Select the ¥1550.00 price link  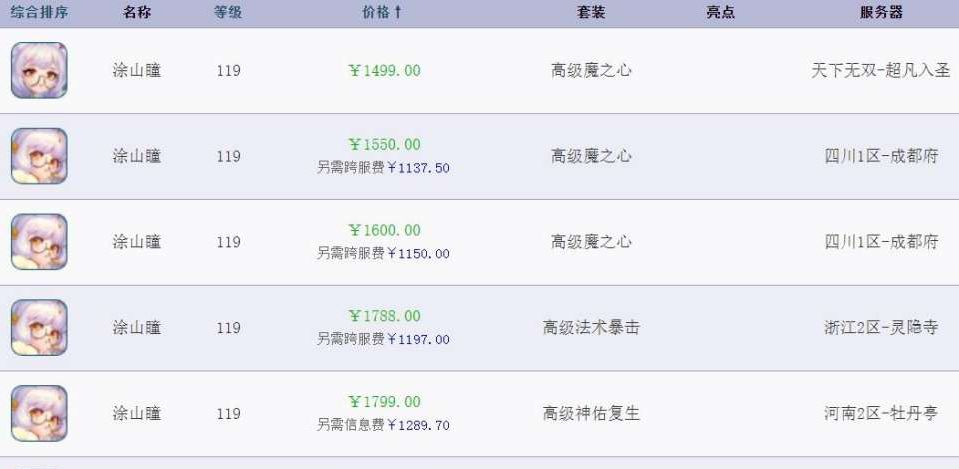pos(385,144)
